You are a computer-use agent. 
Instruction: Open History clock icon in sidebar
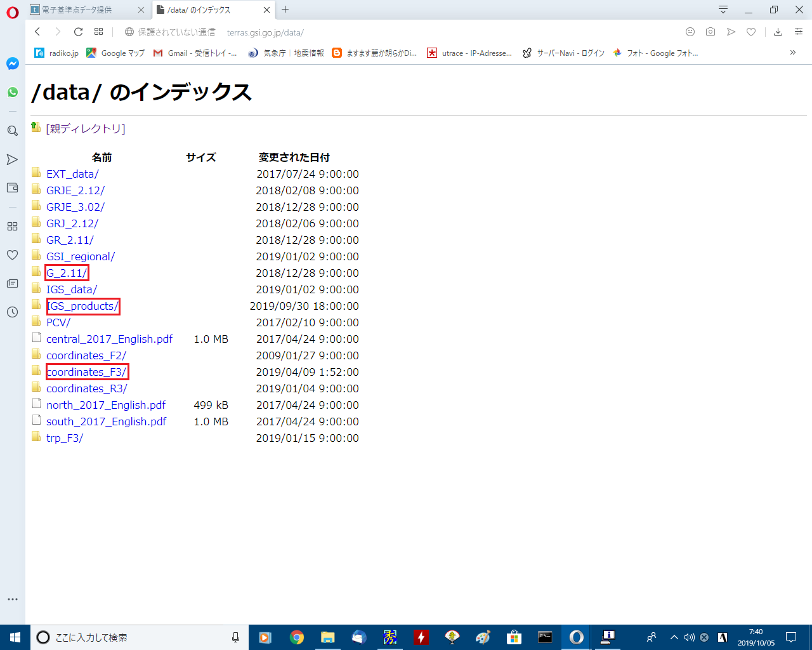point(12,312)
